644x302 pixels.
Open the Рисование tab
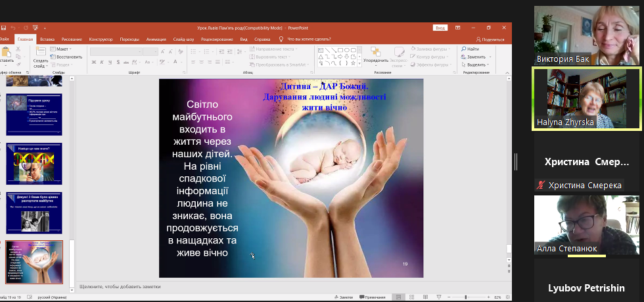(72, 39)
